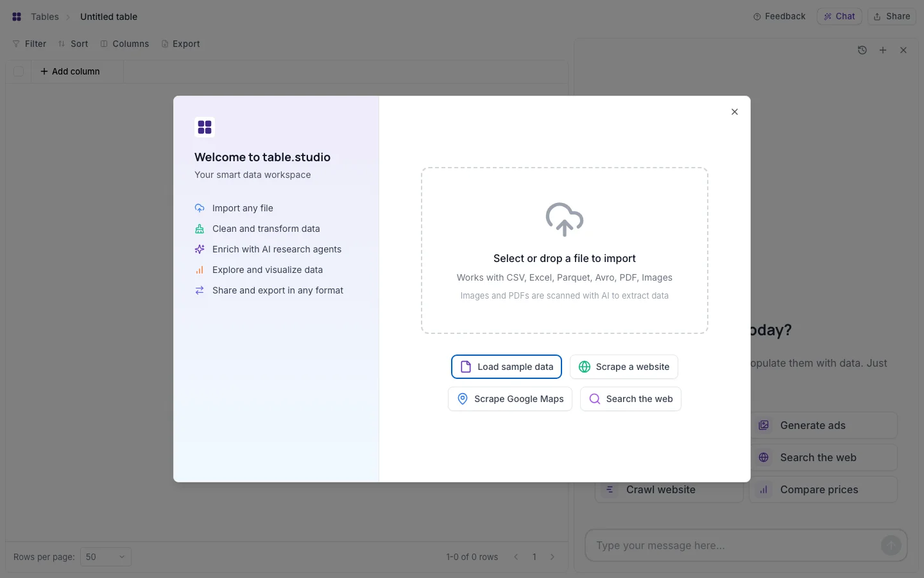Tick the select-all rows checkbox
The image size is (924, 578).
coord(19,71)
